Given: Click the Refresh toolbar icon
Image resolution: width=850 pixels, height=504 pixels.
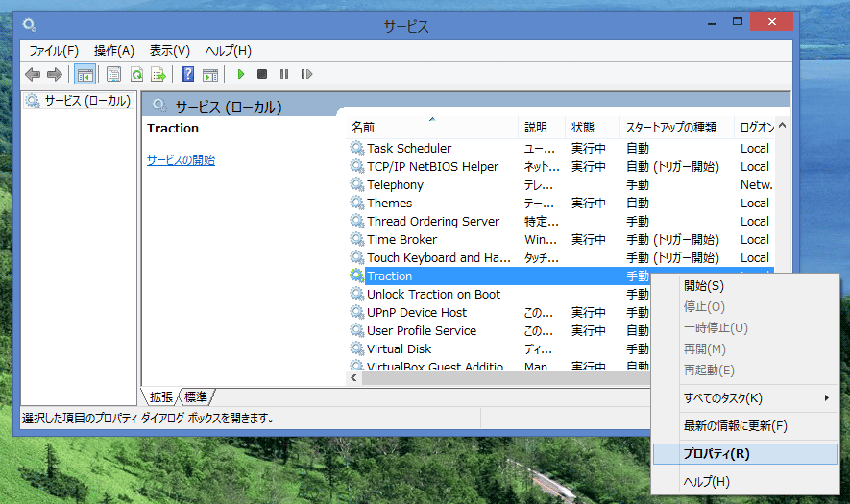Looking at the screenshot, I should (136, 74).
